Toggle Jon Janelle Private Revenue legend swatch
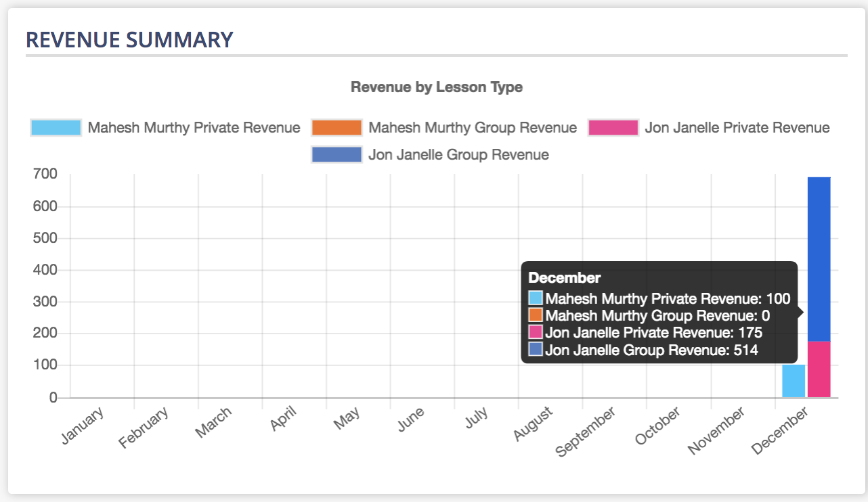This screenshot has height=502, width=868. [x=613, y=128]
